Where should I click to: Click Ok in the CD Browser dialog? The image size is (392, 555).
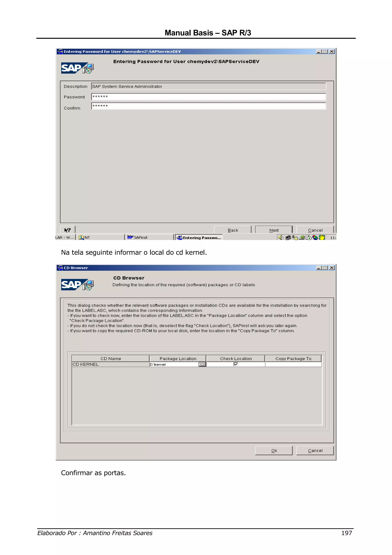coord(274,451)
